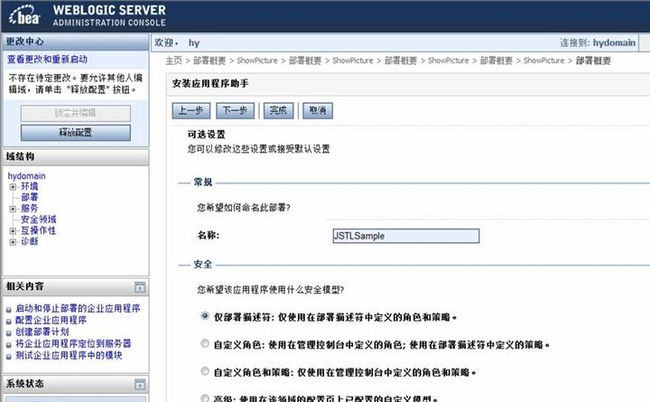Collapse the 相关内容 panel icon
Viewport: 650px width, 402px height.
click(140, 287)
